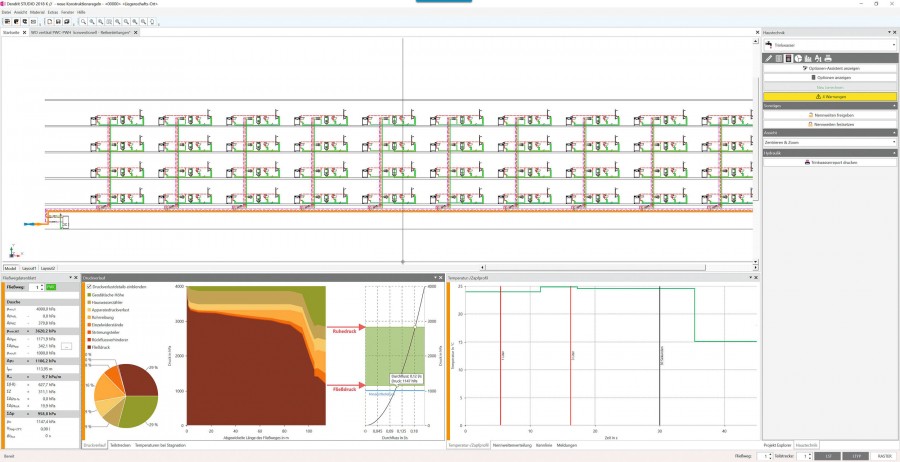Open the Extras menu
The height and width of the screenshot is (462, 900).
click(53, 11)
